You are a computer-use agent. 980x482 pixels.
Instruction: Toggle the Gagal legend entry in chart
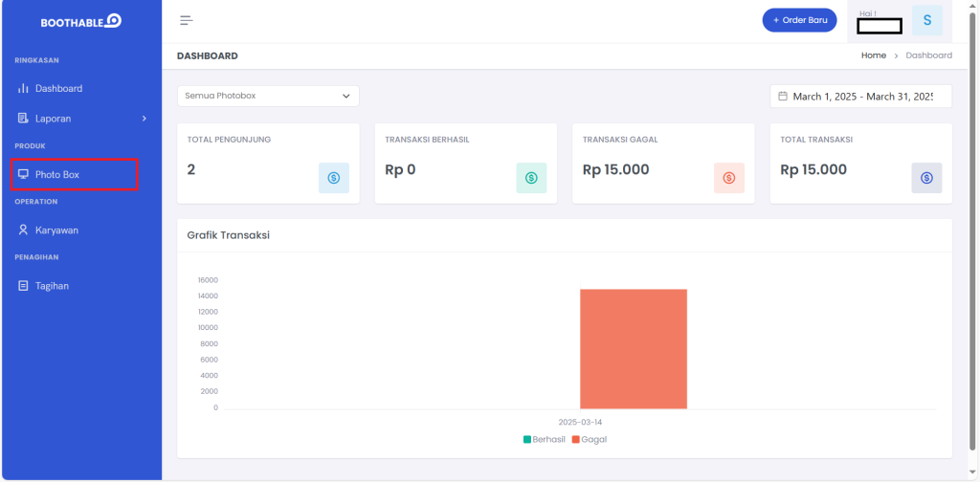[590, 440]
